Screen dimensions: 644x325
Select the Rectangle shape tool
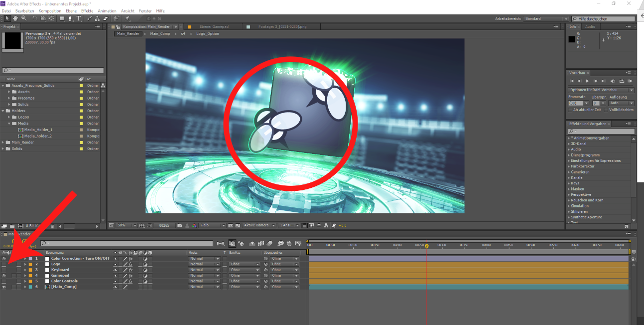pos(62,18)
